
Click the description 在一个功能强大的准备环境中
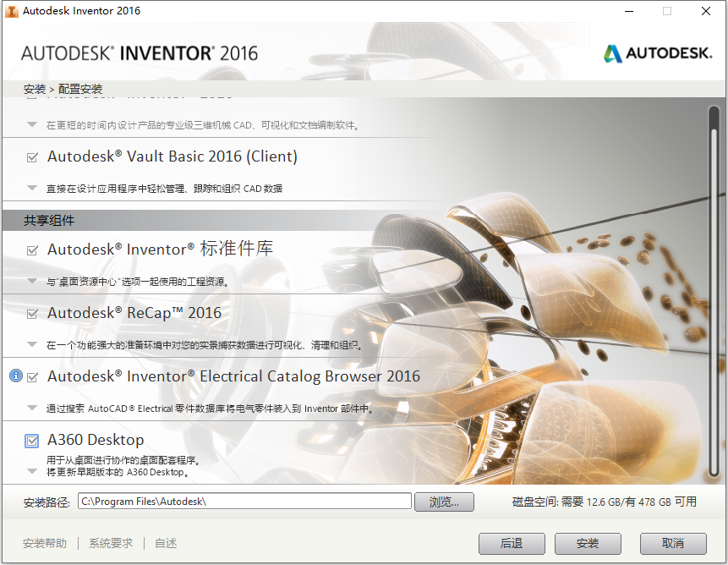tap(205, 345)
